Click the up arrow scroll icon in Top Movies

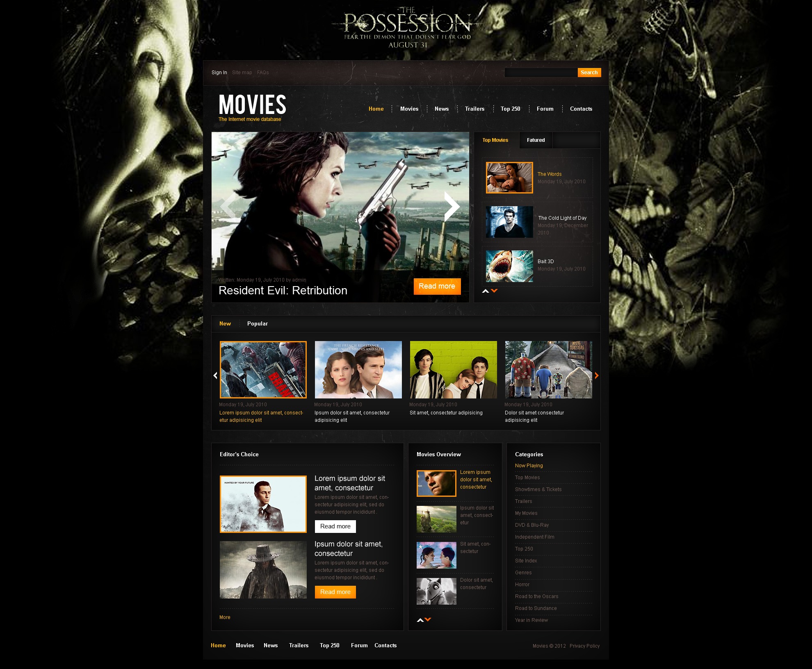486,291
